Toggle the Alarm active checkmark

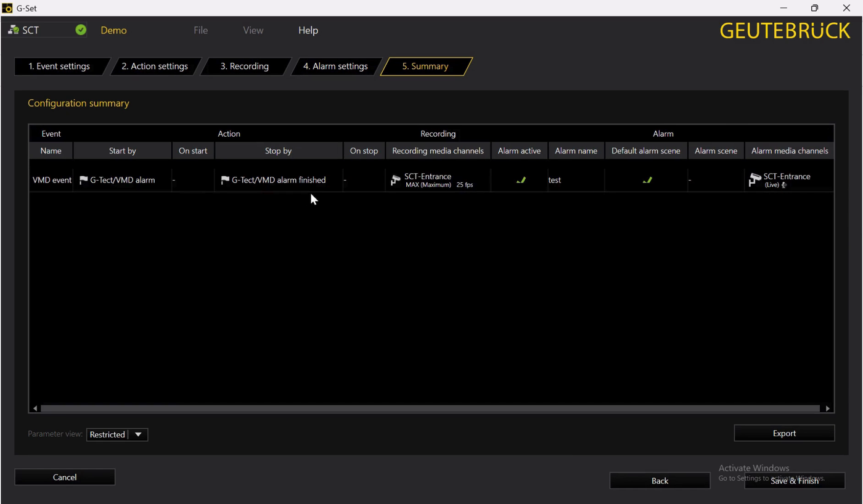point(521,180)
